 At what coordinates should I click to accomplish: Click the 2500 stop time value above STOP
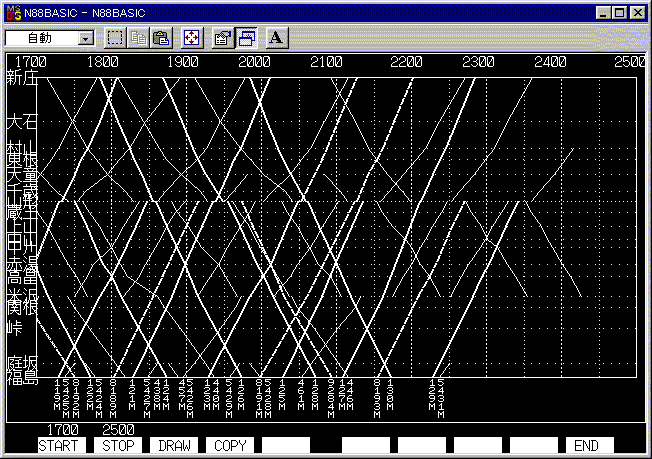(x=119, y=429)
